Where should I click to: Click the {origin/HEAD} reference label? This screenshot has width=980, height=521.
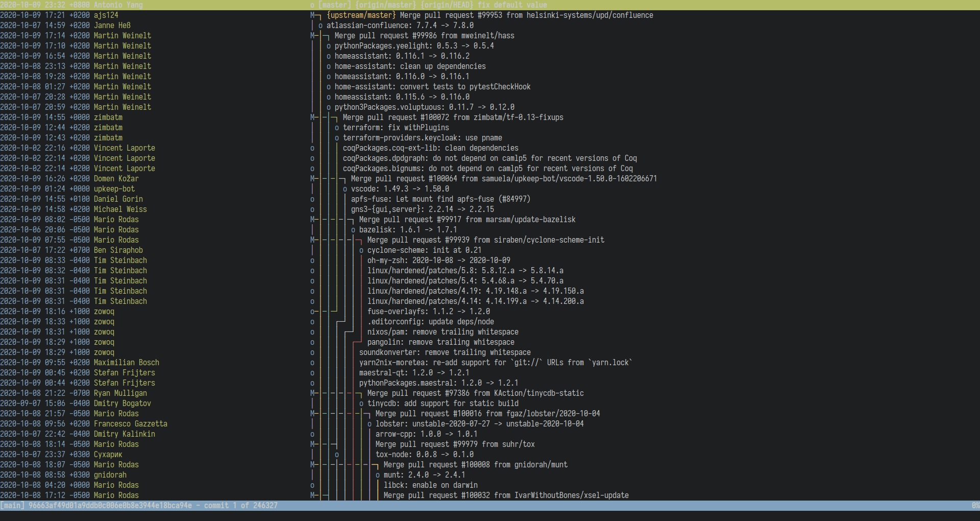(447, 5)
